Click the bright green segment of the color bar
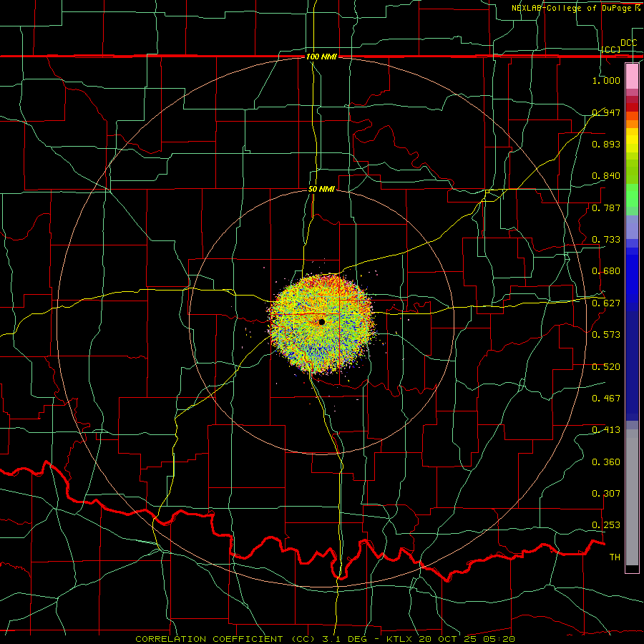 632,195
